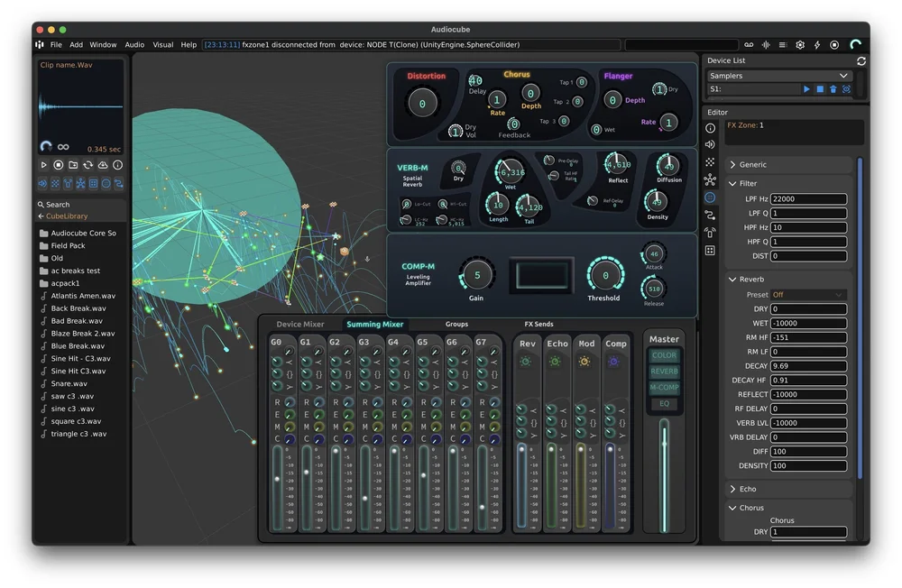Toggle the infinity loop icon in clip preview
This screenshot has width=902, height=588.
point(63,147)
